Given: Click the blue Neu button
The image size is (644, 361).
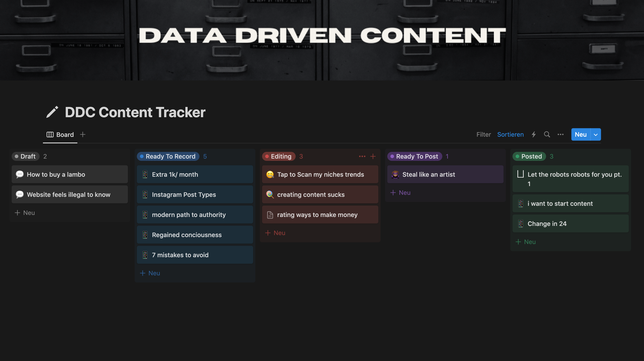Looking at the screenshot, I should point(580,134).
